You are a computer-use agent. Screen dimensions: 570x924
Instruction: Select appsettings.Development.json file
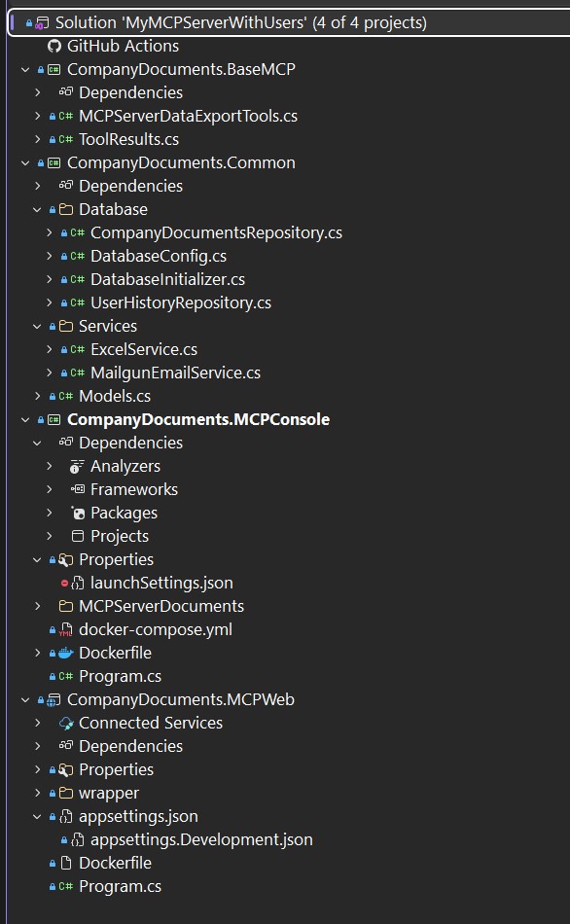[x=201, y=839]
